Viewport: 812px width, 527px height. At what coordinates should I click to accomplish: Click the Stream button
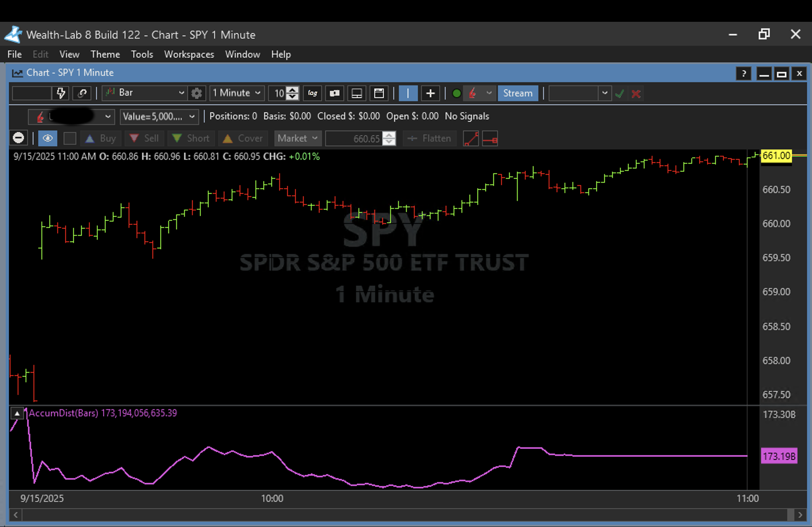point(517,94)
